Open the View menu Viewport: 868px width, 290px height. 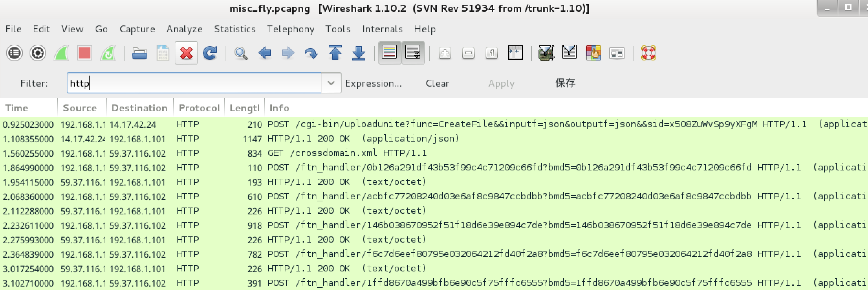pos(72,29)
